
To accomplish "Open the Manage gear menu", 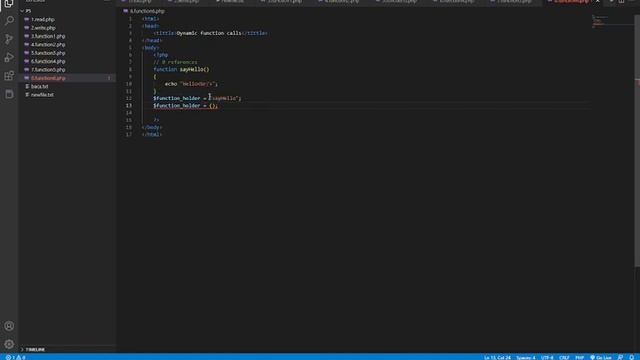I will click(x=9, y=344).
